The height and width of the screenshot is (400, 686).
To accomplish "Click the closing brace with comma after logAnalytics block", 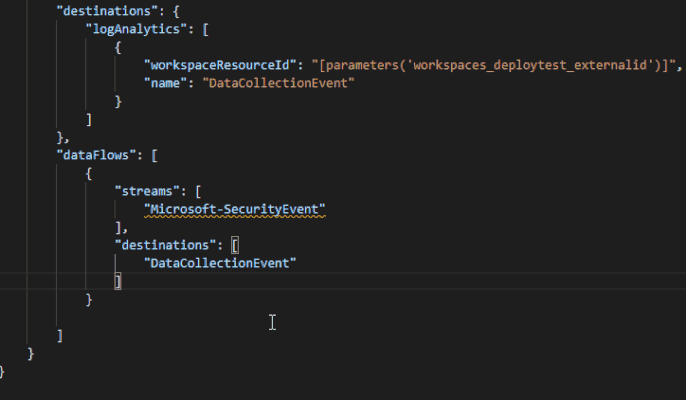I will 63,137.
